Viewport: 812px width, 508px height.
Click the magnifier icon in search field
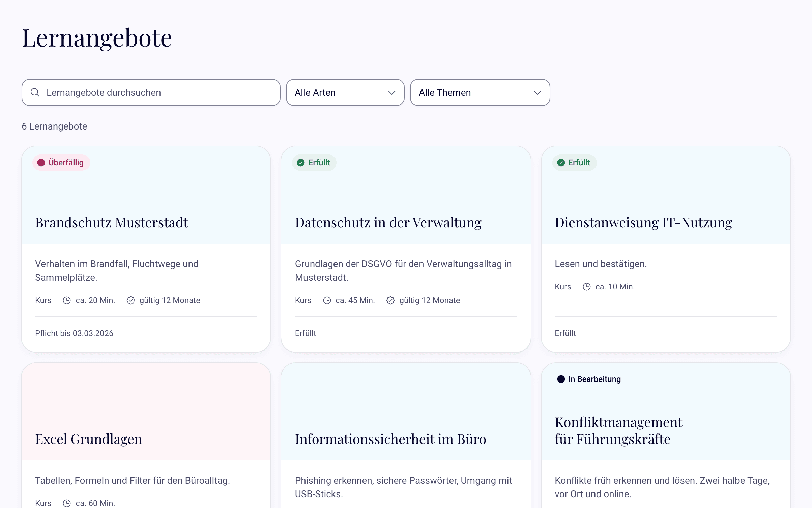pyautogui.click(x=35, y=92)
